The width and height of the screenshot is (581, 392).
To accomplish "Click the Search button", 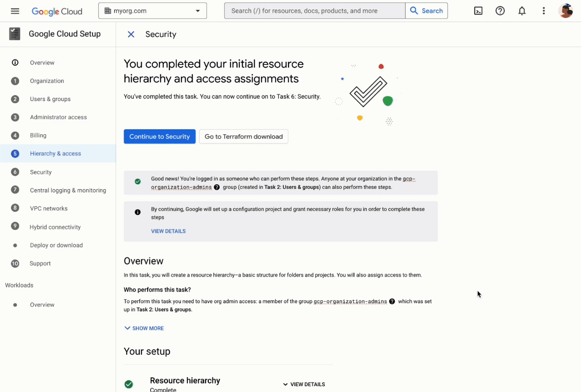I will [427, 11].
